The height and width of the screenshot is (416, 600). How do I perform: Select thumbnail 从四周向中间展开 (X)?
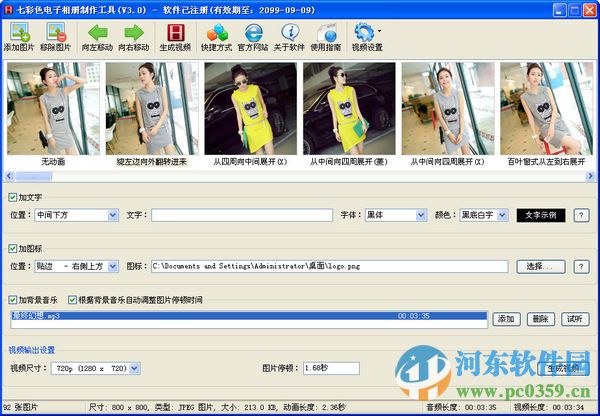[x=250, y=108]
